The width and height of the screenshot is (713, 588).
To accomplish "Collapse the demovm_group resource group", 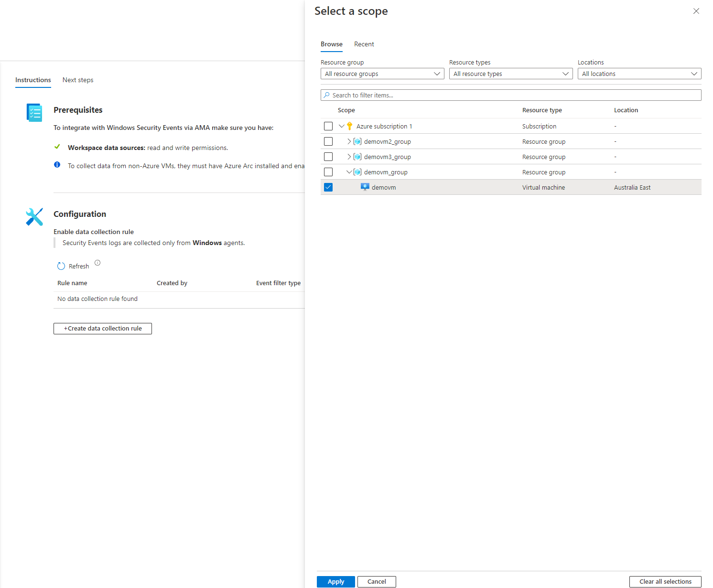I will [x=348, y=171].
